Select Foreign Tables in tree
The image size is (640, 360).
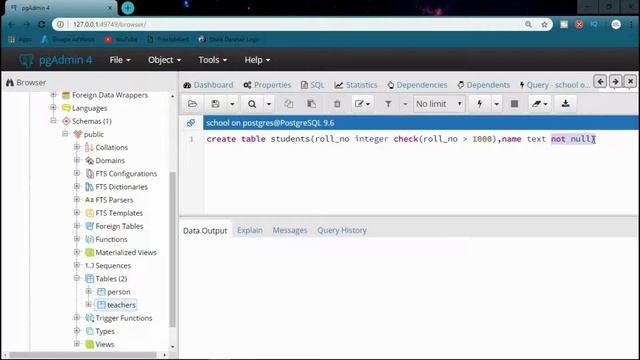[x=119, y=226]
